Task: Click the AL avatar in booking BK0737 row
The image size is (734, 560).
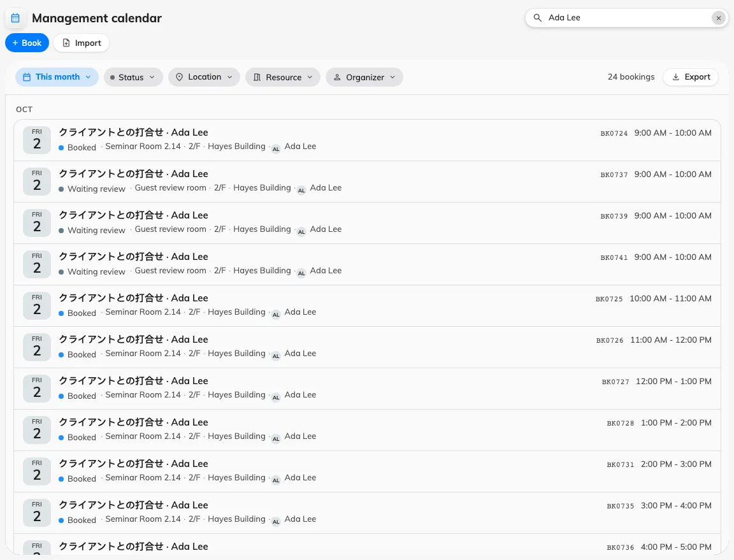Action: [x=301, y=190]
